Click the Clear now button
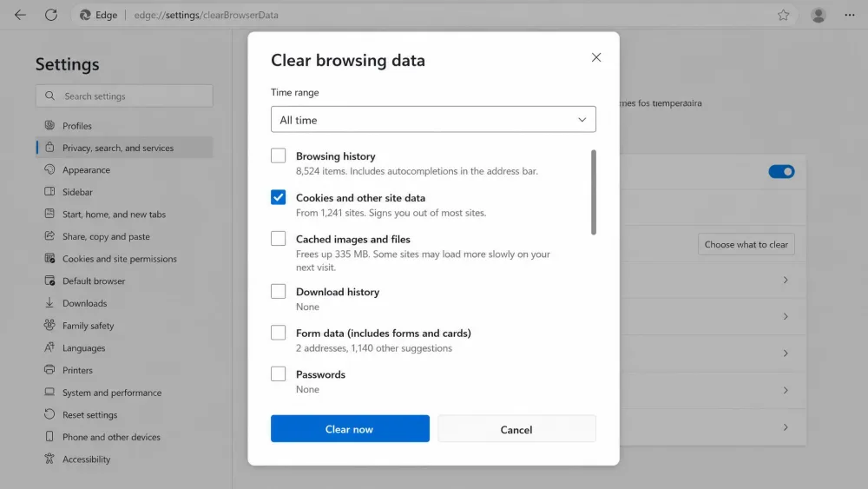This screenshot has width=868, height=489. pyautogui.click(x=350, y=429)
